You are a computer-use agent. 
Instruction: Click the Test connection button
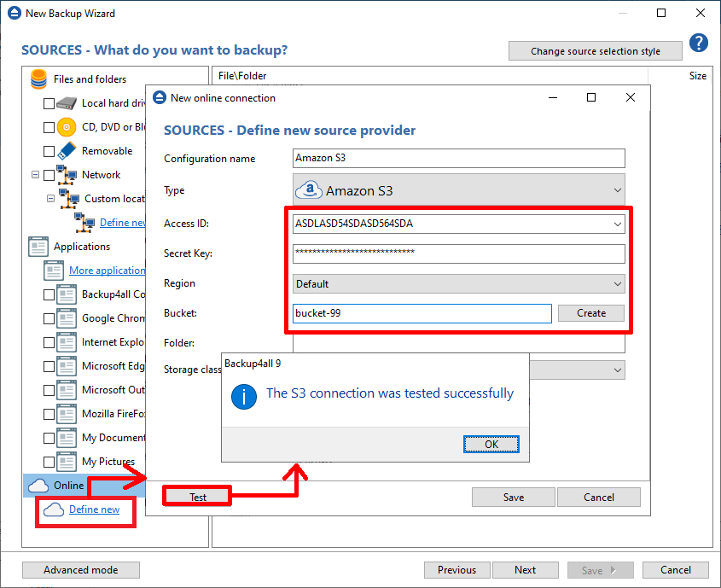coord(197,497)
